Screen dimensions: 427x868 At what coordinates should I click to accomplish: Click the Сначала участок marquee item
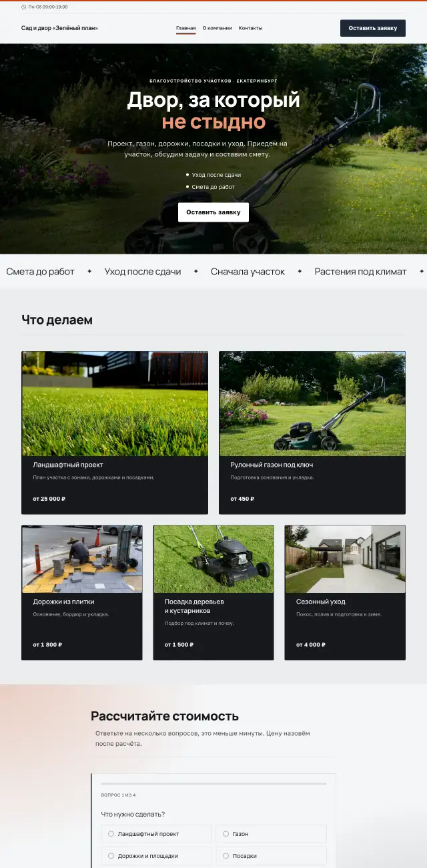[x=248, y=272]
